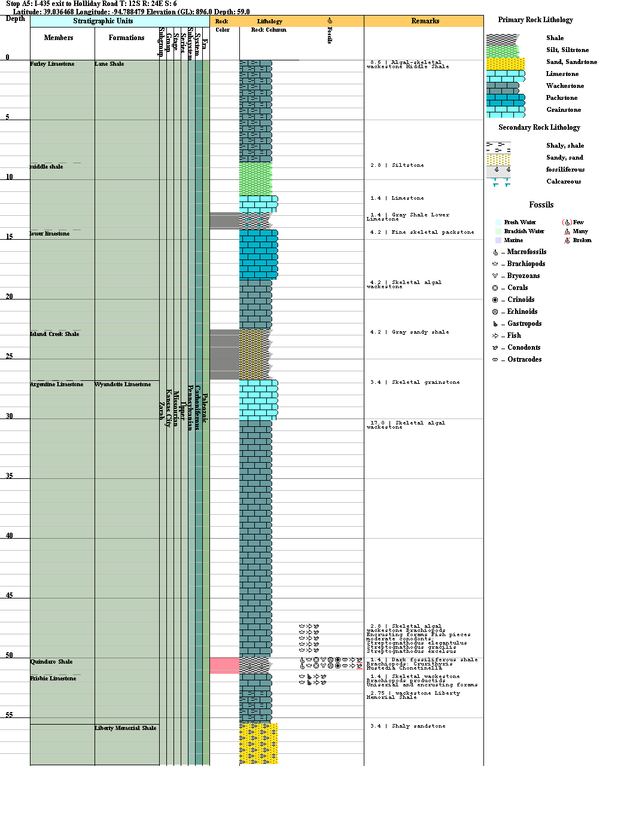Select the Island Creek Shale member label
The width and height of the screenshot is (633, 840).
click(x=55, y=334)
